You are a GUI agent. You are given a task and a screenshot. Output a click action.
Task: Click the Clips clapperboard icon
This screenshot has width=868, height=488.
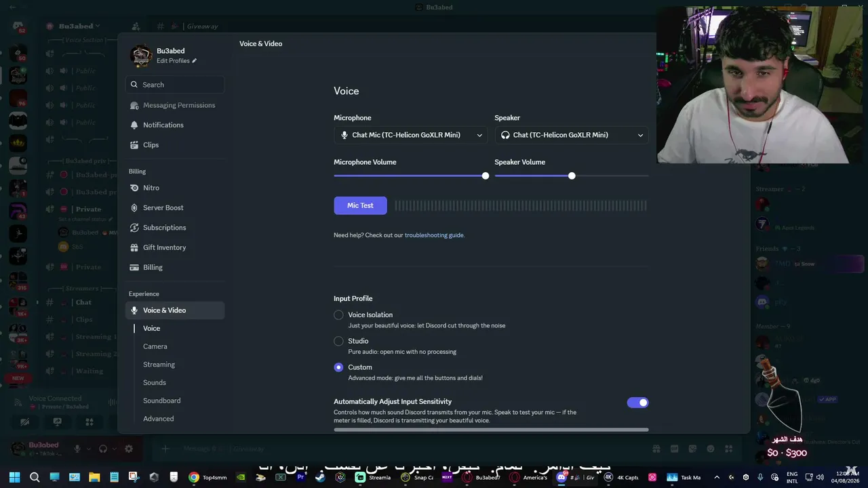coord(134,145)
